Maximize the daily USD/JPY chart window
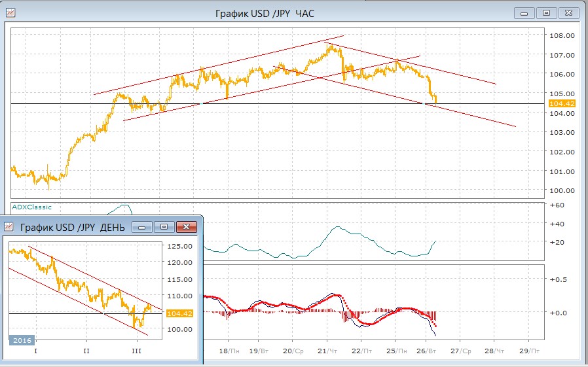588x367 pixels. coord(164,227)
